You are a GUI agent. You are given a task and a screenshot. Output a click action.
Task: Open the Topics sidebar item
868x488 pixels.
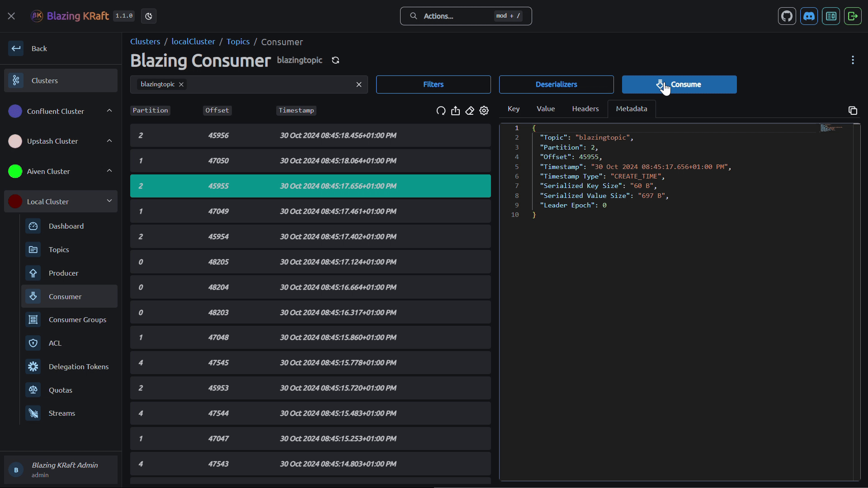tap(69, 249)
